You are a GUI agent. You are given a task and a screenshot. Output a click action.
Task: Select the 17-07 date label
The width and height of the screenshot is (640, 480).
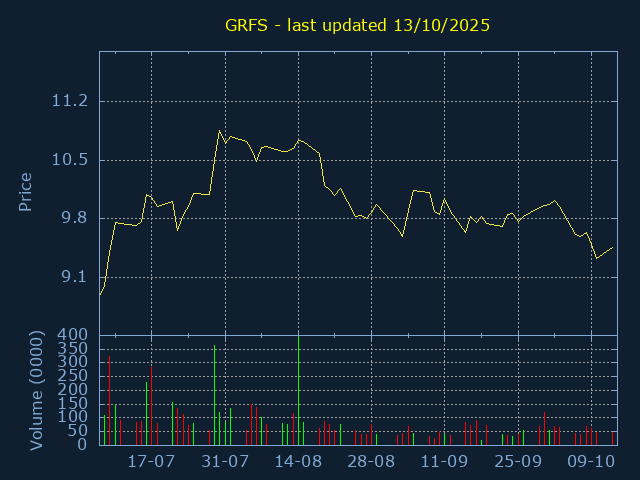coord(152,462)
